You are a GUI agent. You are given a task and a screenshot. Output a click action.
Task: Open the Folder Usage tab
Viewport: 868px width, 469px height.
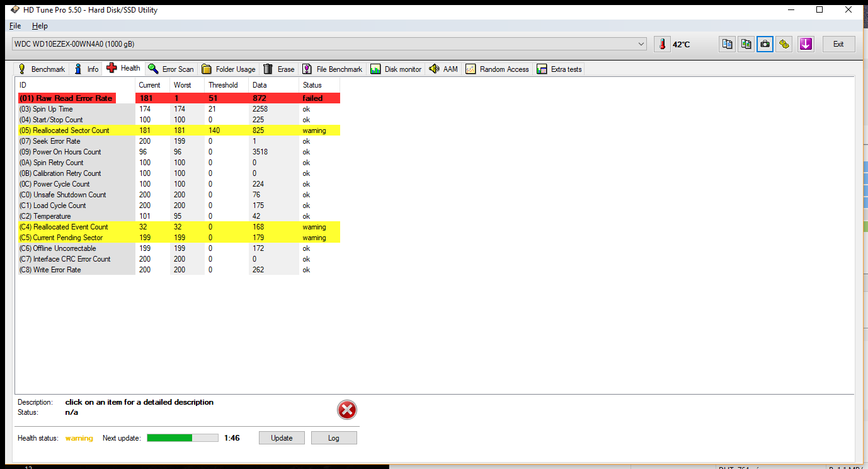point(229,69)
